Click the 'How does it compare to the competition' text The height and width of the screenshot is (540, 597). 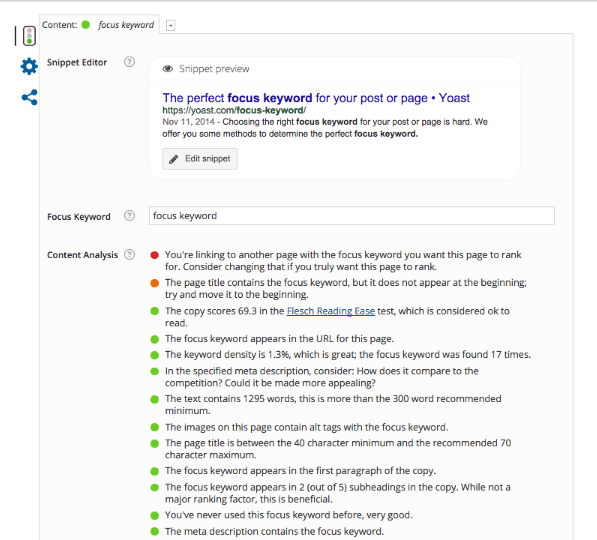click(322, 377)
